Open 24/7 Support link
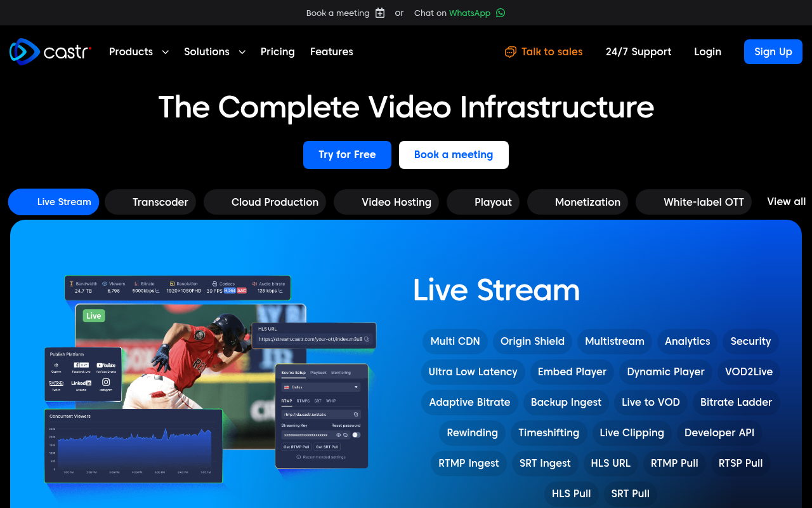 click(638, 52)
